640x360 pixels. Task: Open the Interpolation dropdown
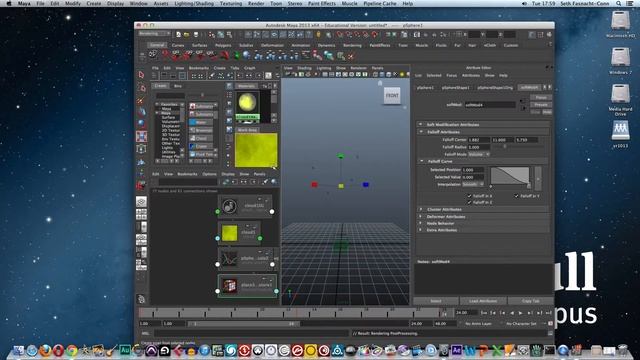click(x=473, y=184)
